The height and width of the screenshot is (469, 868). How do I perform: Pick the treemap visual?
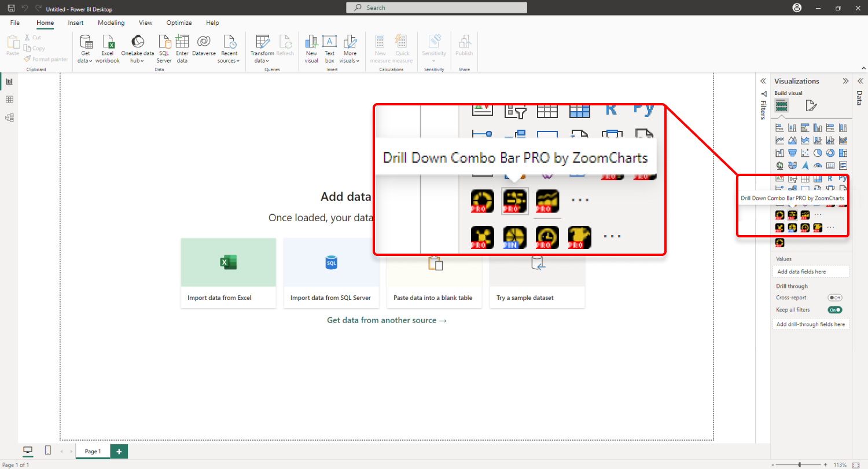[843, 153]
